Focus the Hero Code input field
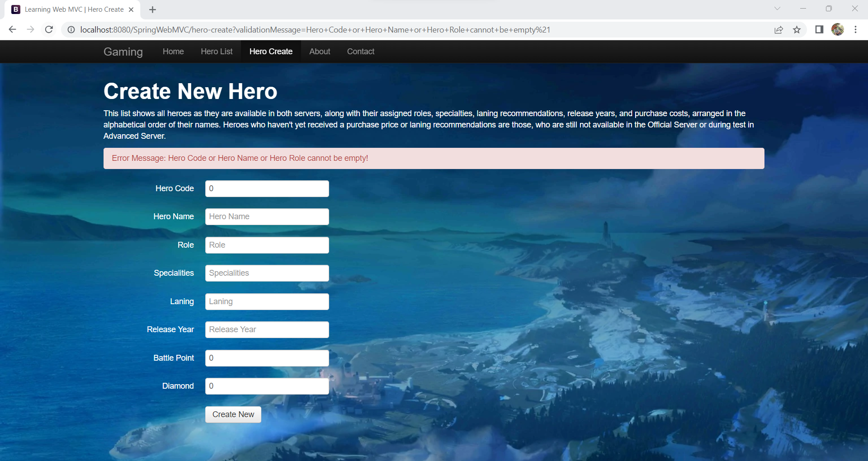Screen dimensions: 868x461 [x=267, y=188]
